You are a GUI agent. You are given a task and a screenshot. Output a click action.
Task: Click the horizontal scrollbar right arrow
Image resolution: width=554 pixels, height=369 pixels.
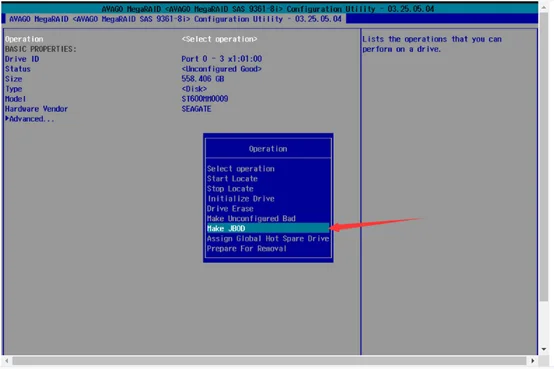click(x=533, y=361)
